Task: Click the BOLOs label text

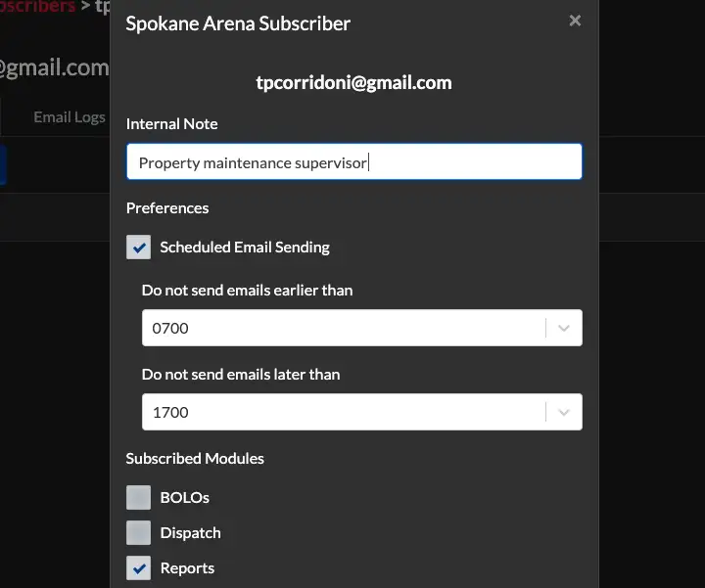Action: point(185,498)
